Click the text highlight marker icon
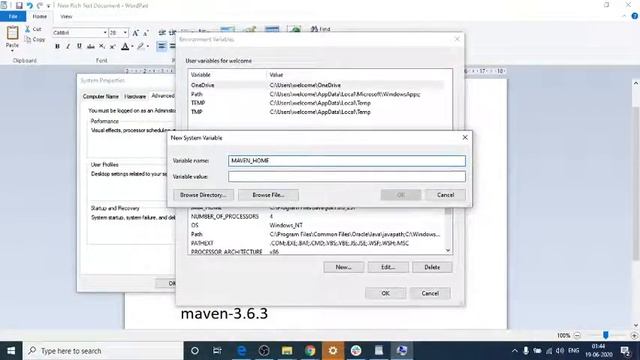Viewport: 640px width, 360px height. tap(140, 47)
